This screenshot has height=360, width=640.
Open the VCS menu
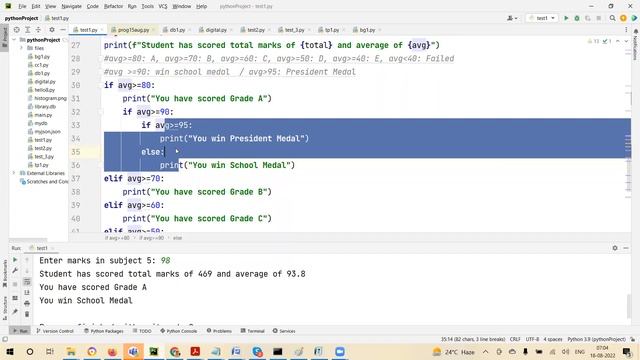click(x=162, y=6)
